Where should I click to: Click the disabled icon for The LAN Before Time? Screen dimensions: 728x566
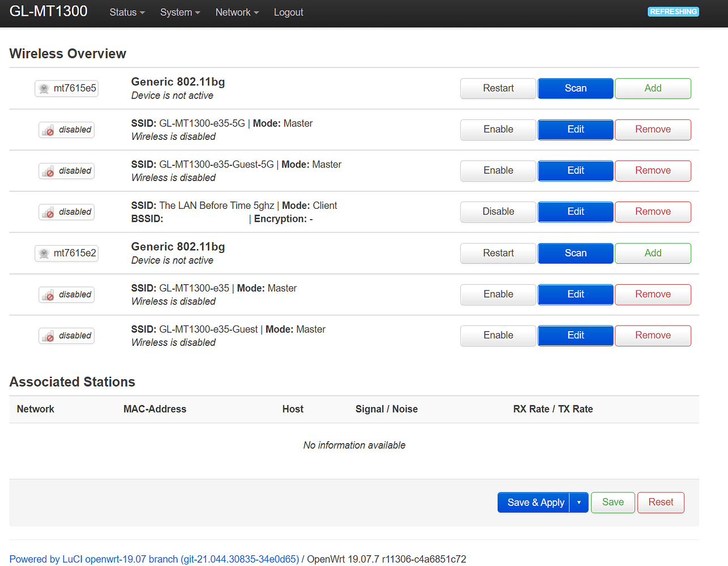point(66,212)
